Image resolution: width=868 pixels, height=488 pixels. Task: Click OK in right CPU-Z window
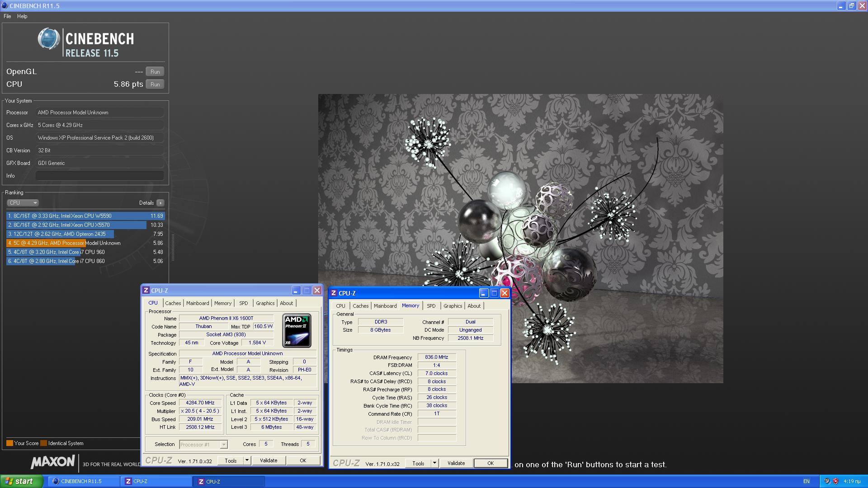[491, 464]
